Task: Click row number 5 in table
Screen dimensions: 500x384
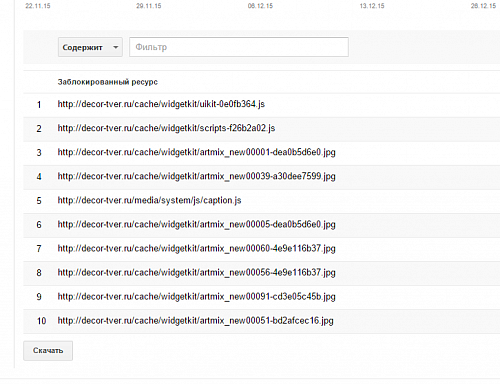Action: 39,201
